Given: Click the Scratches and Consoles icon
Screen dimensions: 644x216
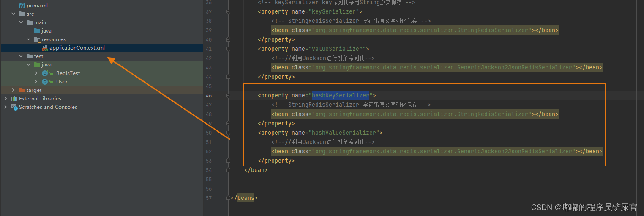Looking at the screenshot, I should point(14,107).
